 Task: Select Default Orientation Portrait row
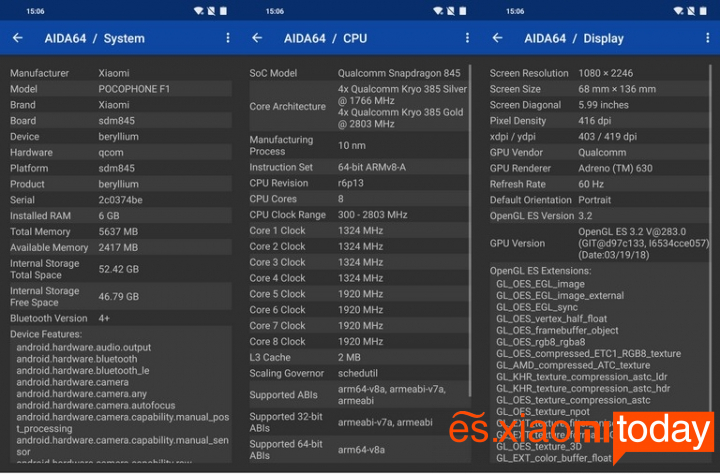(599, 200)
